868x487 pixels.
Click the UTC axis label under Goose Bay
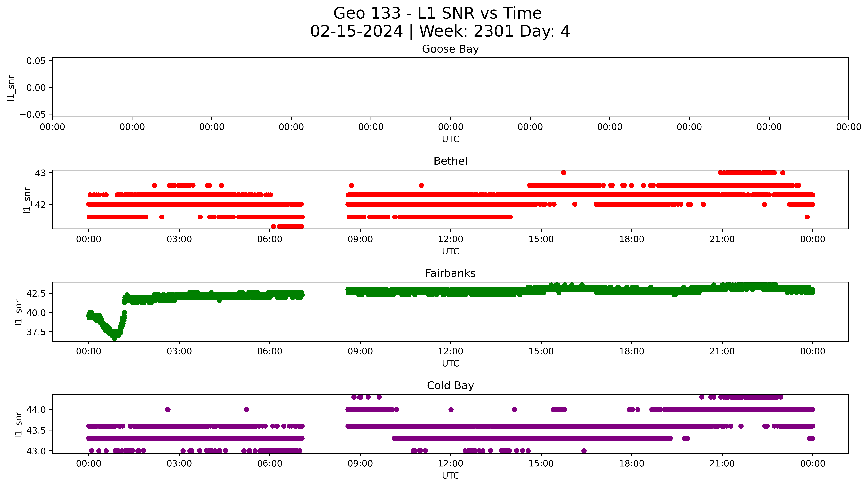click(451, 139)
